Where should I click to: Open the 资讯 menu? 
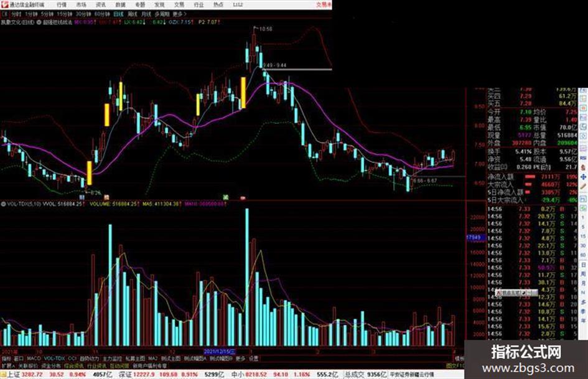pos(101,5)
